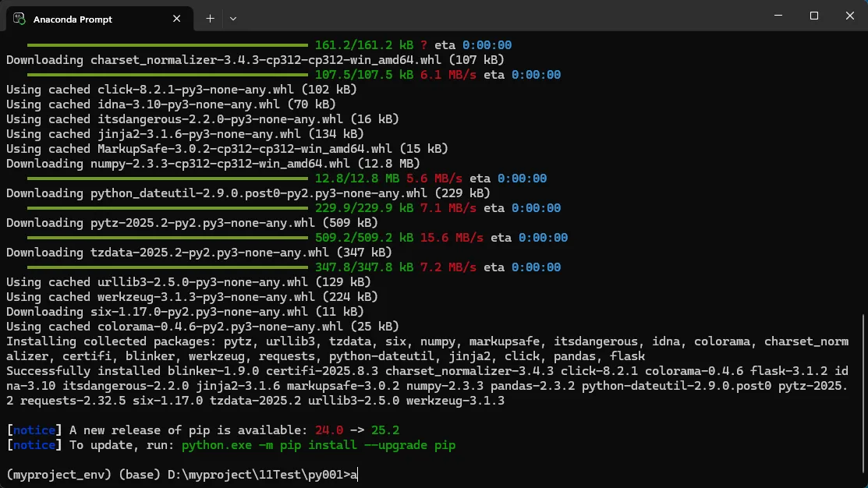Close the Anaconda Prompt tab
The width and height of the screenshot is (868, 488).
[178, 19]
